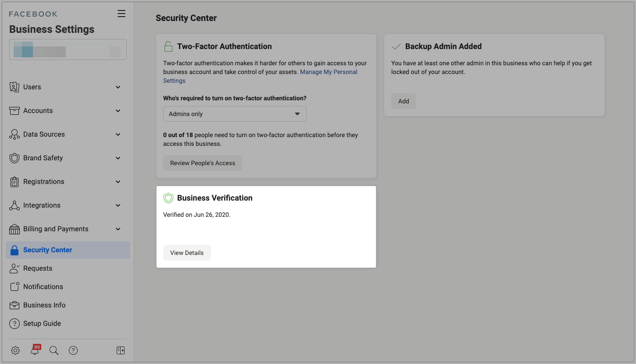Collapse sidebar using panel toggle icon
The height and width of the screenshot is (364, 636).
pos(121,350)
